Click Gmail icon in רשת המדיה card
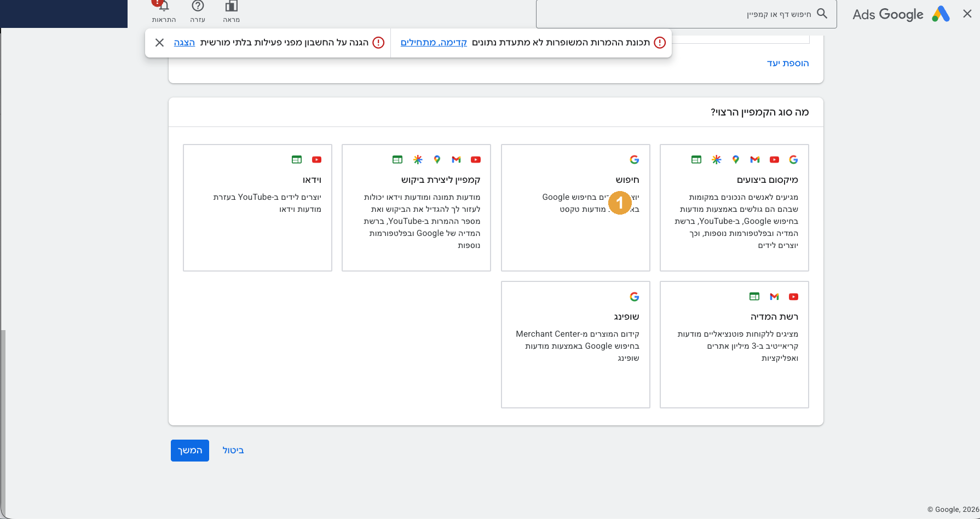This screenshot has width=980, height=519. click(x=774, y=297)
